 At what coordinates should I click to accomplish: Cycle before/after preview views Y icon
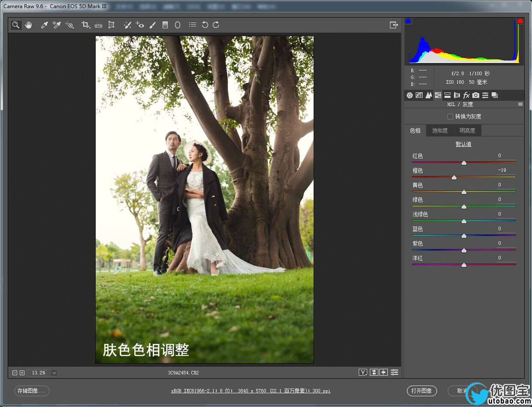pos(363,372)
